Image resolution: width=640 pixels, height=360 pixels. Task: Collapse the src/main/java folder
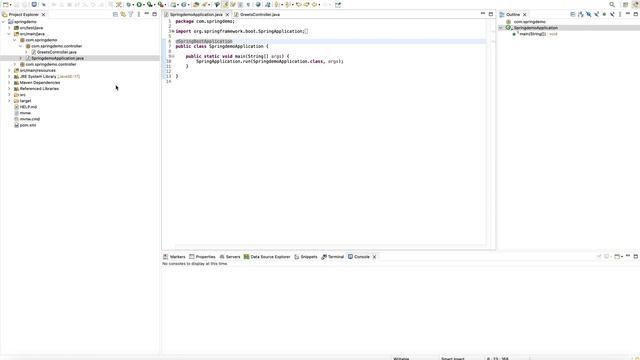tap(9, 34)
